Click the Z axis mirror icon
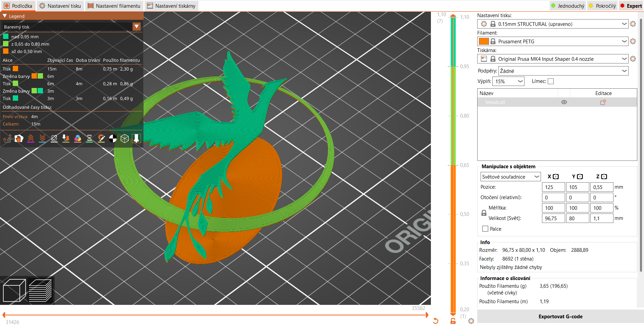 click(604, 177)
